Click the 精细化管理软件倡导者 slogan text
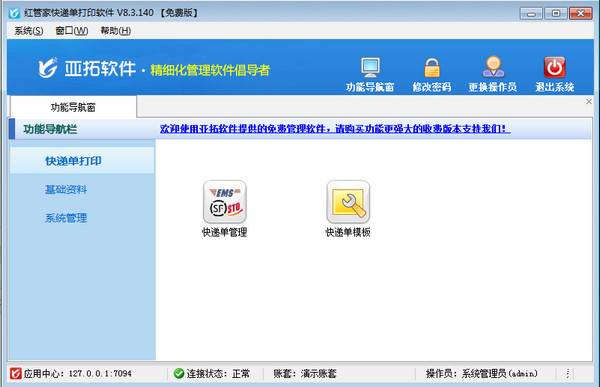 [210, 70]
